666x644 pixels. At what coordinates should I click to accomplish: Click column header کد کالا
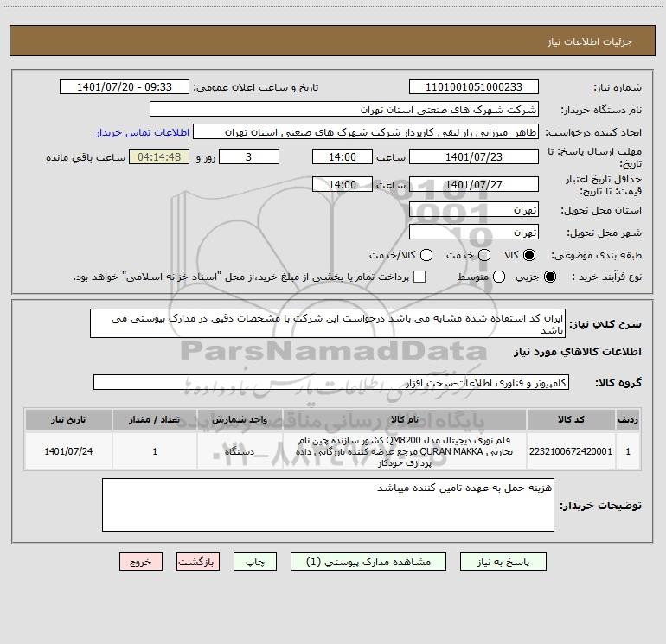[571, 419]
